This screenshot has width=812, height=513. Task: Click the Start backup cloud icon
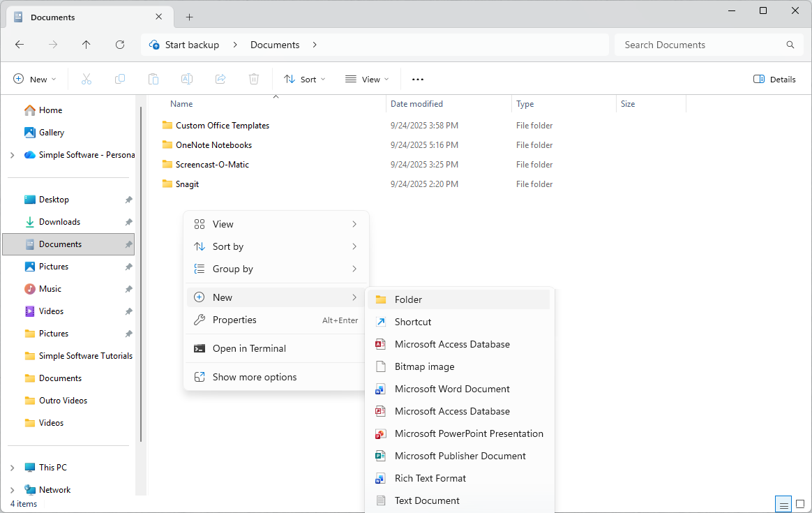point(154,45)
